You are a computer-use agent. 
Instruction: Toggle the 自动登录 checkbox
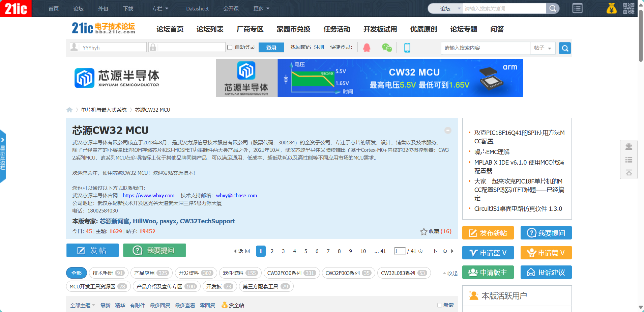(x=230, y=48)
